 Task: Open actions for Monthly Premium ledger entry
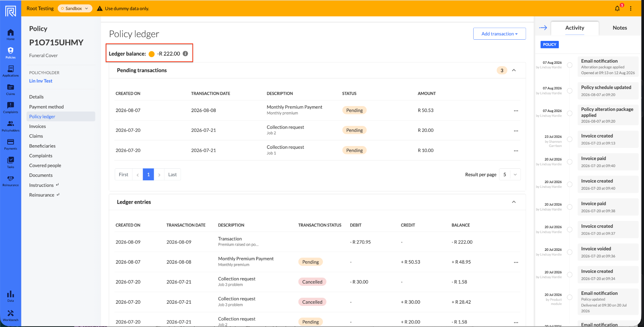pos(516,262)
